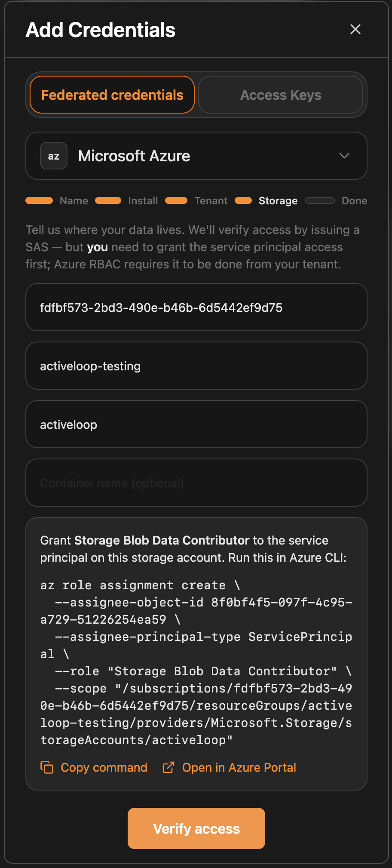Click the az role assignment command block
The image size is (392, 868).
[x=196, y=662]
